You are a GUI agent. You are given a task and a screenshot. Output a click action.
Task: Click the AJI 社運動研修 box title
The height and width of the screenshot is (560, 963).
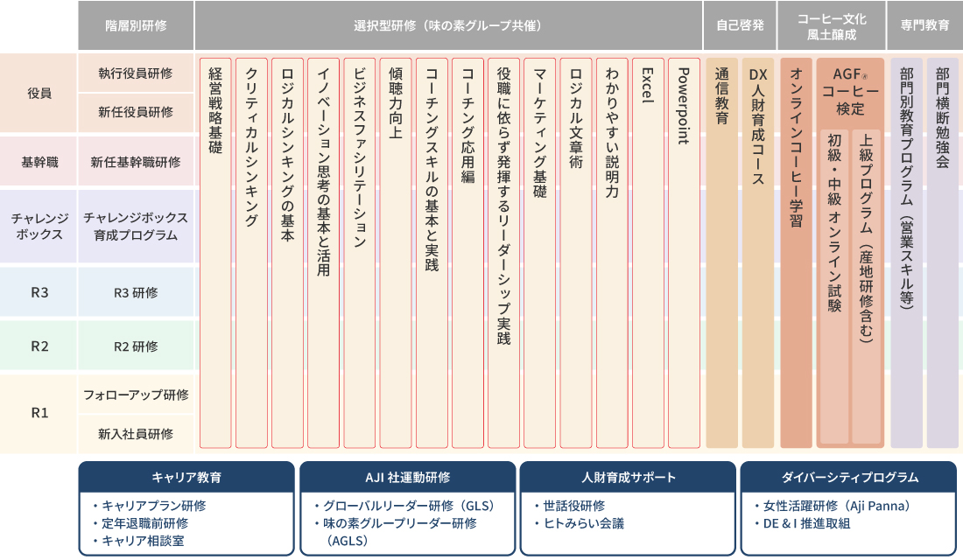pyautogui.click(x=408, y=477)
